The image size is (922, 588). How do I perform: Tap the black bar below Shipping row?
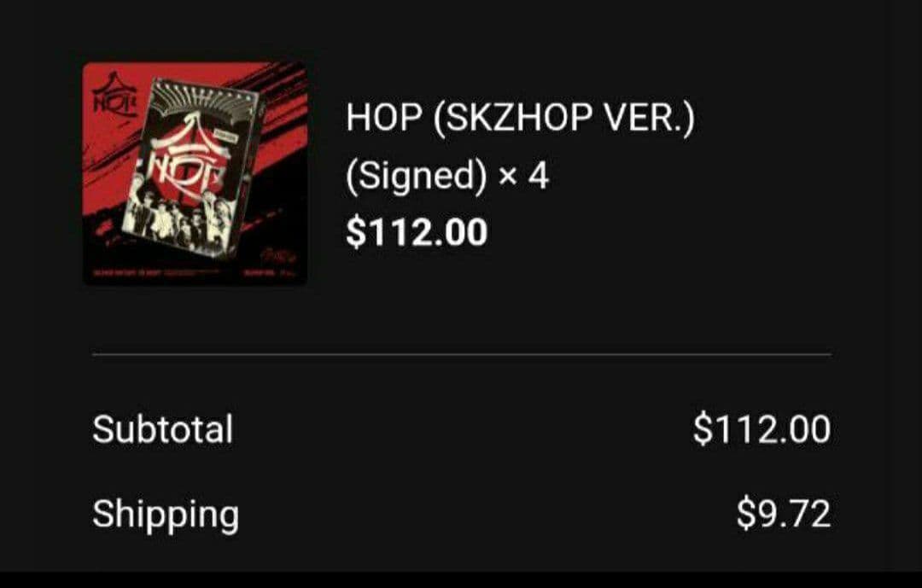click(461, 579)
